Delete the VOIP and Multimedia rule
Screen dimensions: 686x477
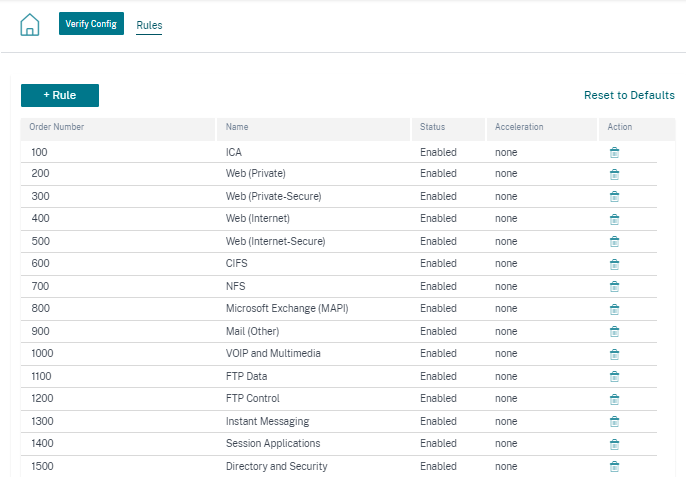point(614,354)
